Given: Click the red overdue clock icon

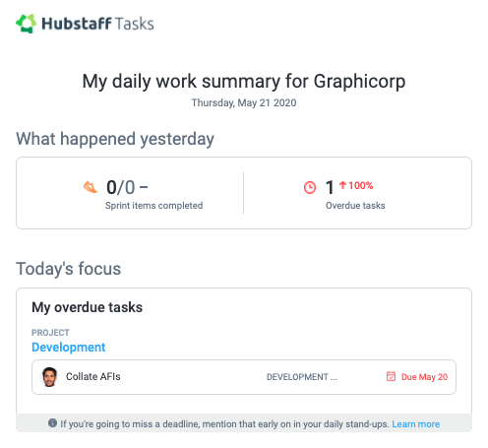Looking at the screenshot, I should pyautogui.click(x=310, y=188).
